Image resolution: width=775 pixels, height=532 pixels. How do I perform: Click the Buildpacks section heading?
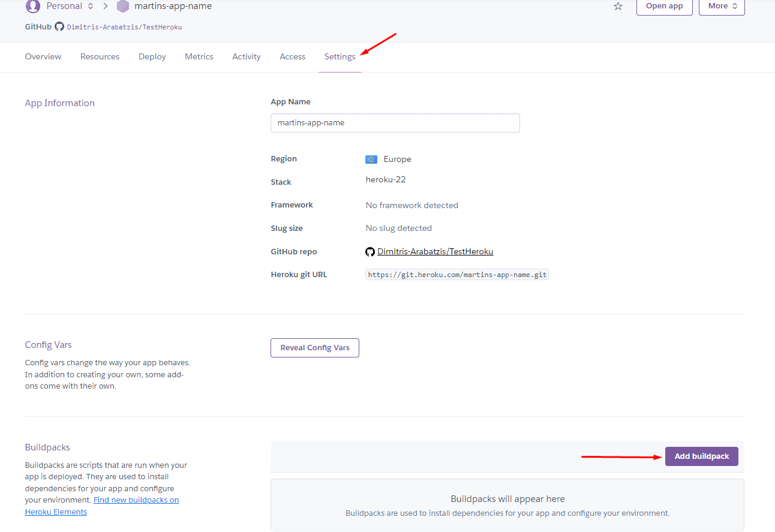tap(47, 447)
